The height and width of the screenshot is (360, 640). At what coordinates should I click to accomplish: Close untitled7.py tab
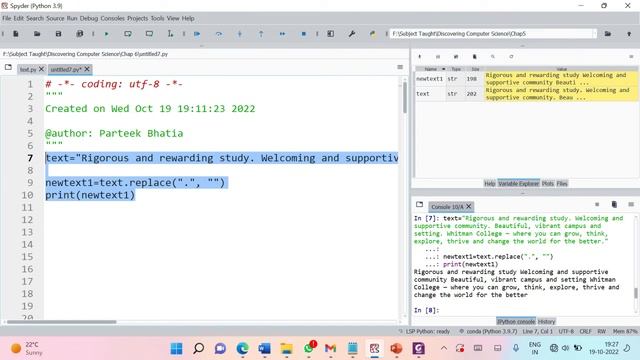pyautogui.click(x=87, y=69)
